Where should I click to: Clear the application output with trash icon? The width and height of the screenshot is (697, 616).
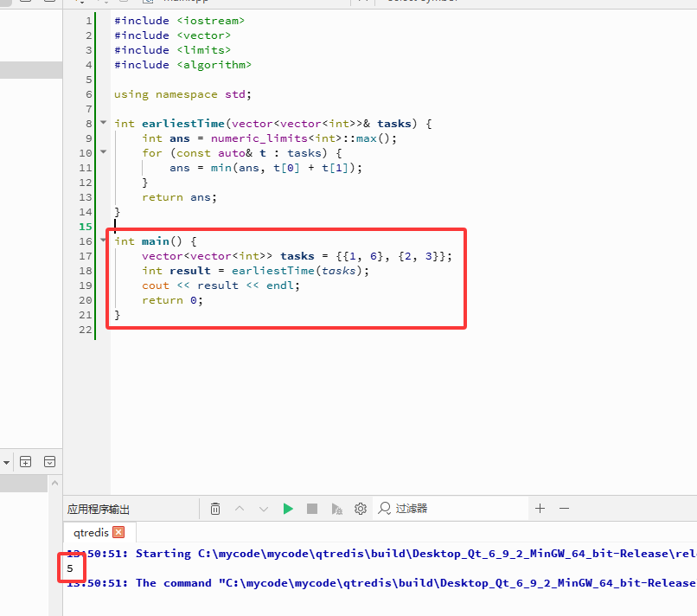pyautogui.click(x=215, y=509)
